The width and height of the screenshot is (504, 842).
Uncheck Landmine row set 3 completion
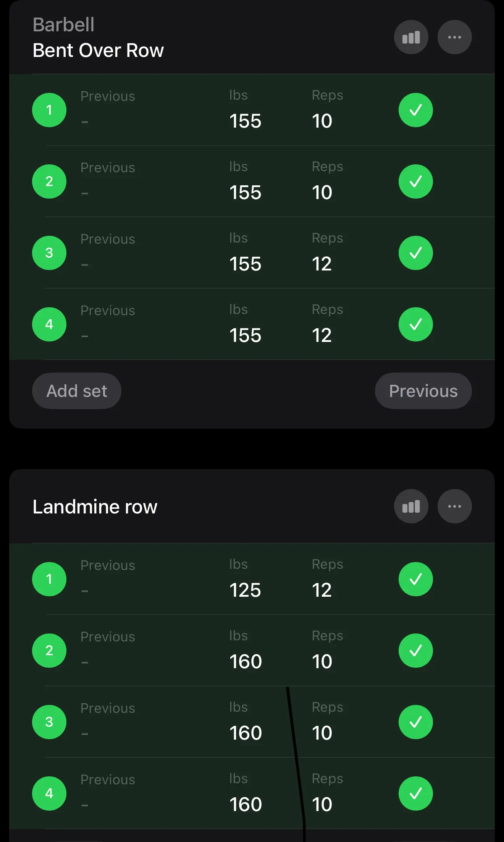click(x=415, y=722)
